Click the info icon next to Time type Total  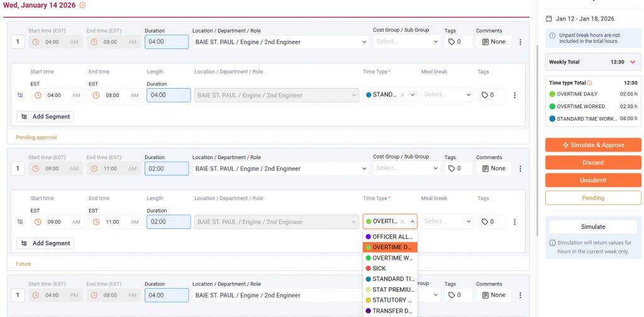click(x=589, y=83)
